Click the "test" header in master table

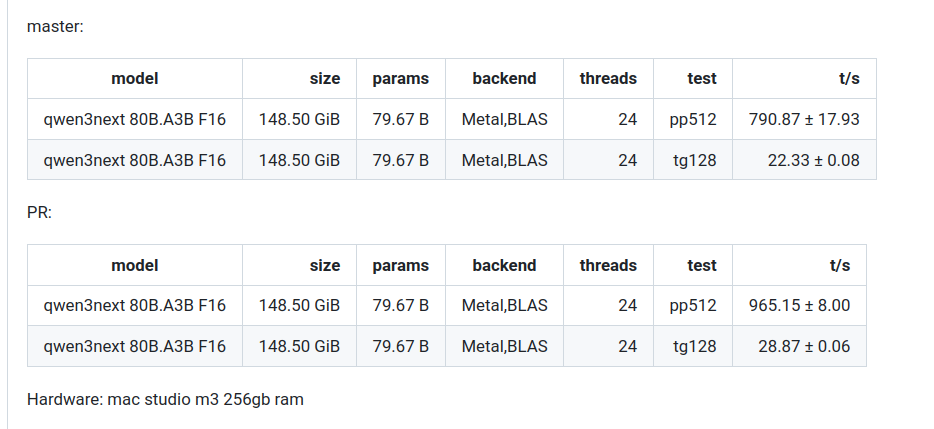click(702, 78)
